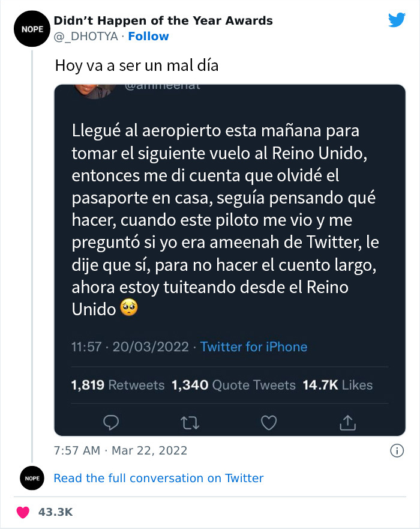Click the reply speech bubble icon

110,423
